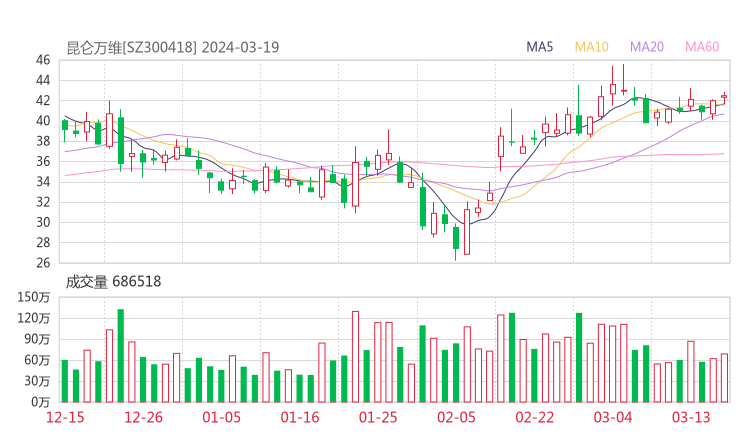
Task: Click the 03-13 date axis label
Action: pos(690,417)
